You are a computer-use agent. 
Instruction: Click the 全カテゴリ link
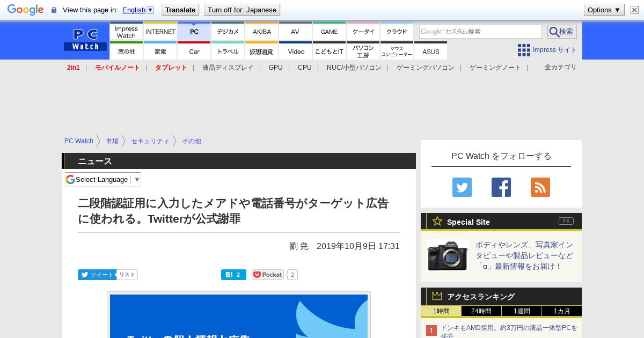coord(560,67)
